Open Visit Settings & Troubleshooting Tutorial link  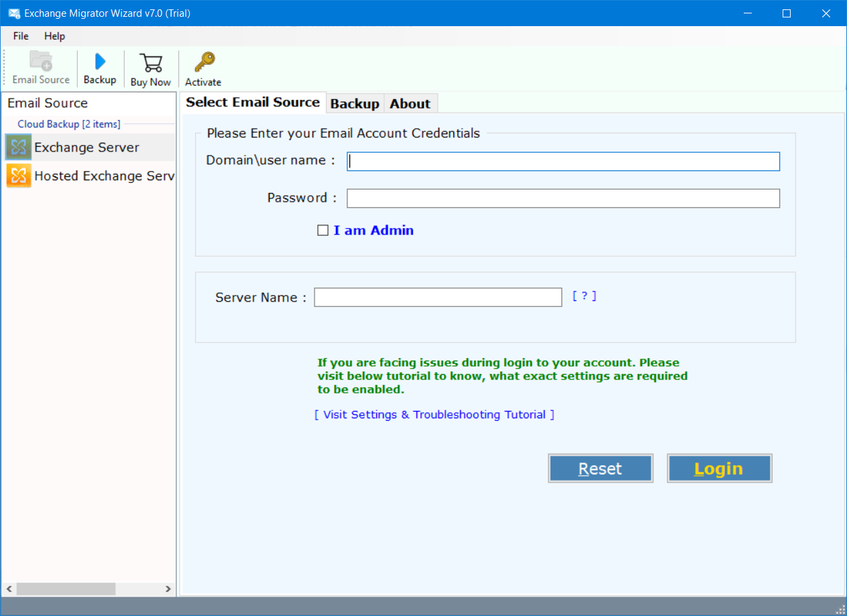tap(435, 415)
